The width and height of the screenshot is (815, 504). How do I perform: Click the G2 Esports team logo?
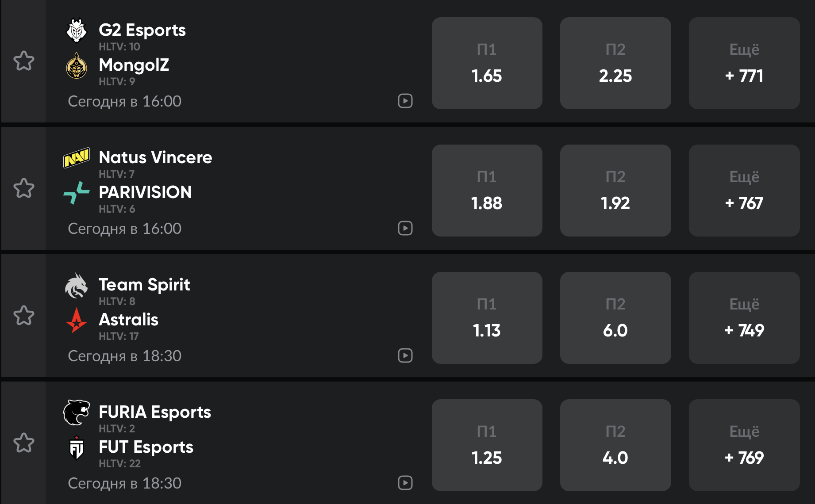coord(77,31)
